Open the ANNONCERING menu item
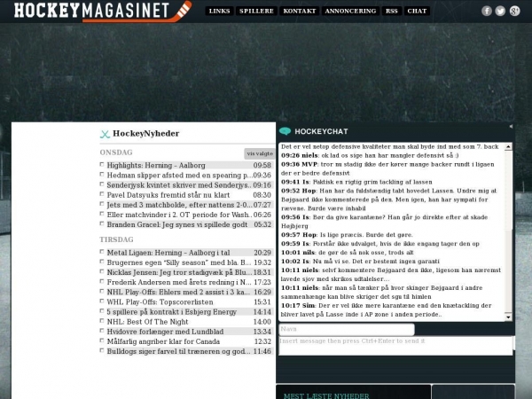Viewport: 532px width, 399px height. click(x=350, y=11)
